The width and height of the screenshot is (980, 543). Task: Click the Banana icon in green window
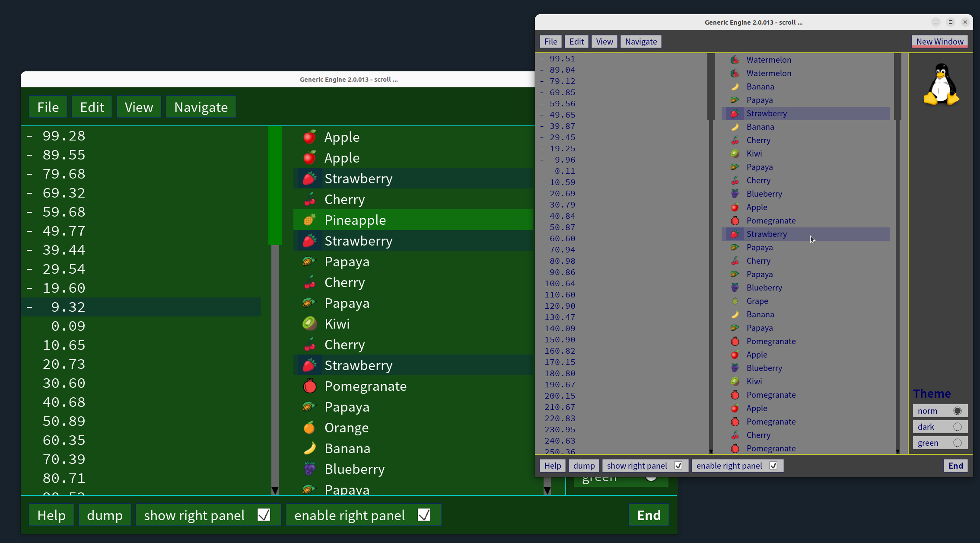pos(309,448)
